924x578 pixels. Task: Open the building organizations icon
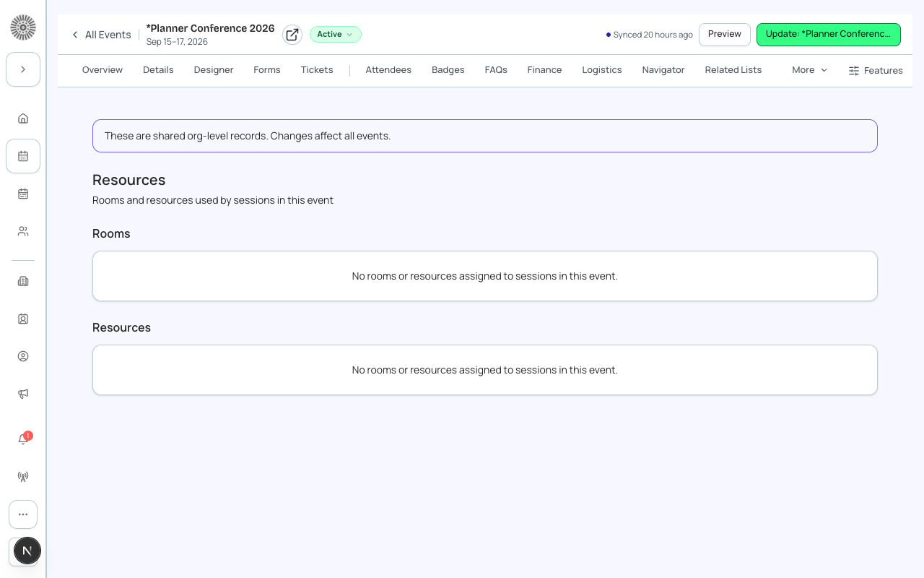[x=23, y=281]
